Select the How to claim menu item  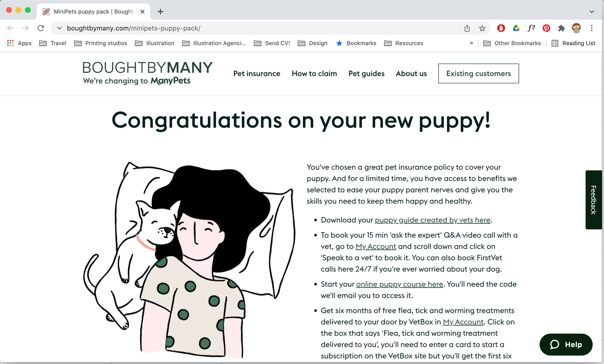pos(314,73)
